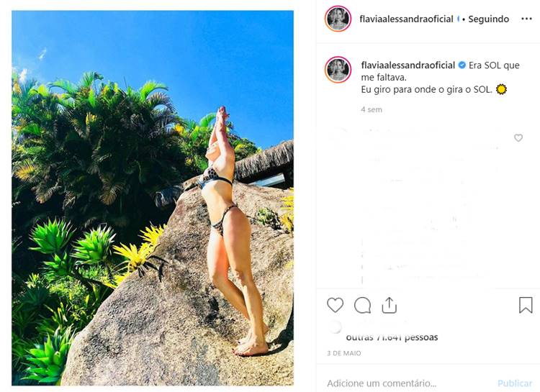Click the post photo
This screenshot has height=392, width=540.
[x=153, y=198]
